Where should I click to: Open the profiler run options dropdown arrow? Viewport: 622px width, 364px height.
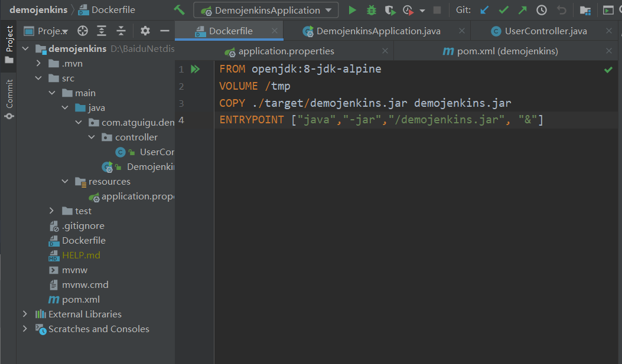click(422, 11)
